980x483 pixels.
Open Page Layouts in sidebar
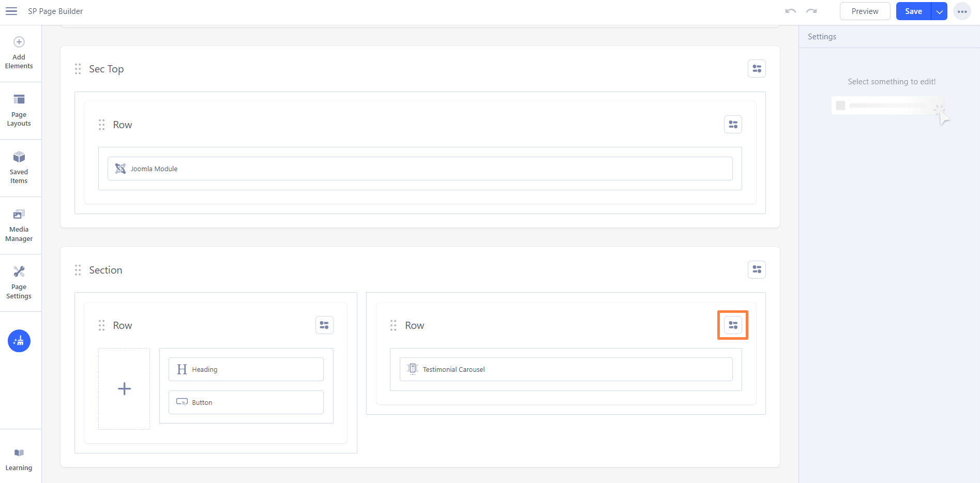click(19, 110)
